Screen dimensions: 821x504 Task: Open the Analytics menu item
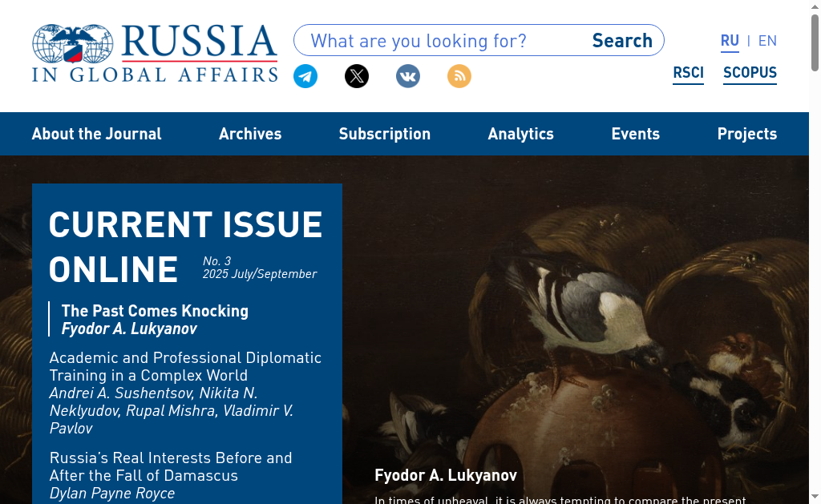pos(520,134)
